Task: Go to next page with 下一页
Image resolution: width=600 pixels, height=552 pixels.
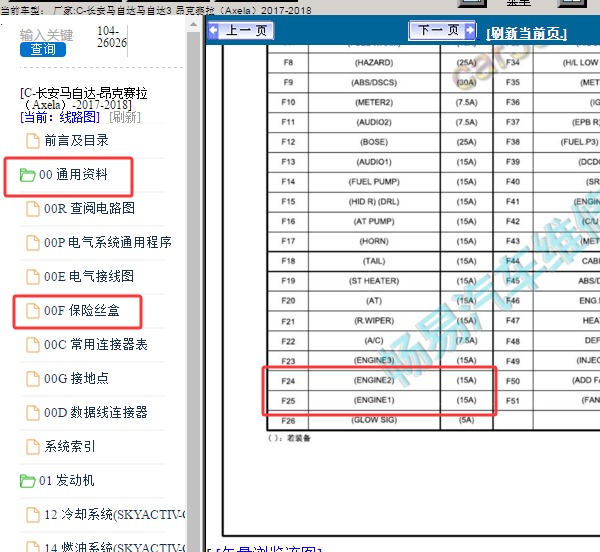Action: tap(442, 30)
